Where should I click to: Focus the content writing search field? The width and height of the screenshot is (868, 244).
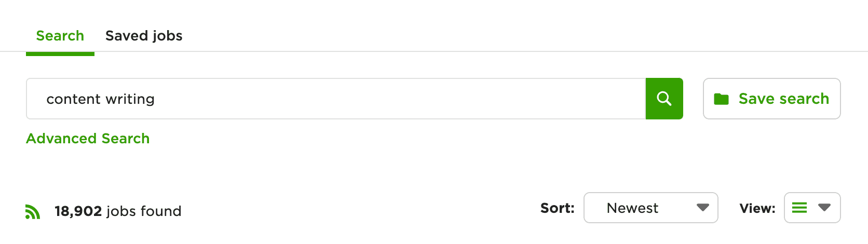(336, 99)
